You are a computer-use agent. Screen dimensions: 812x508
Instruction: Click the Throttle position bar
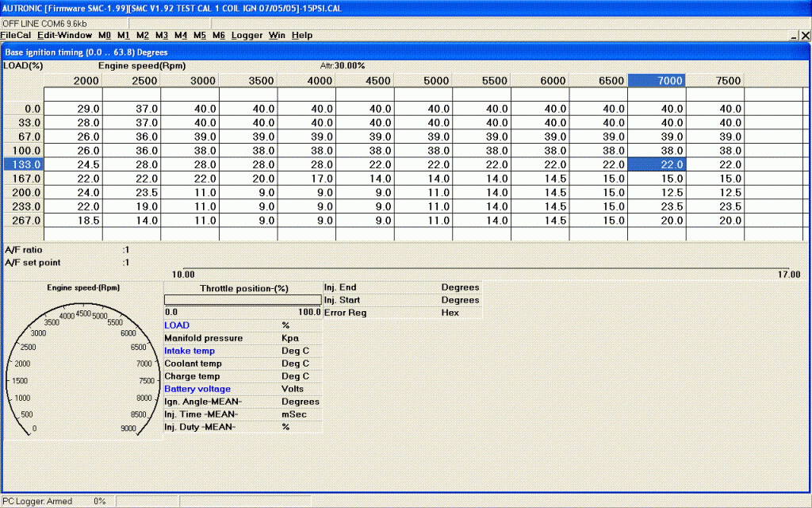tap(242, 300)
